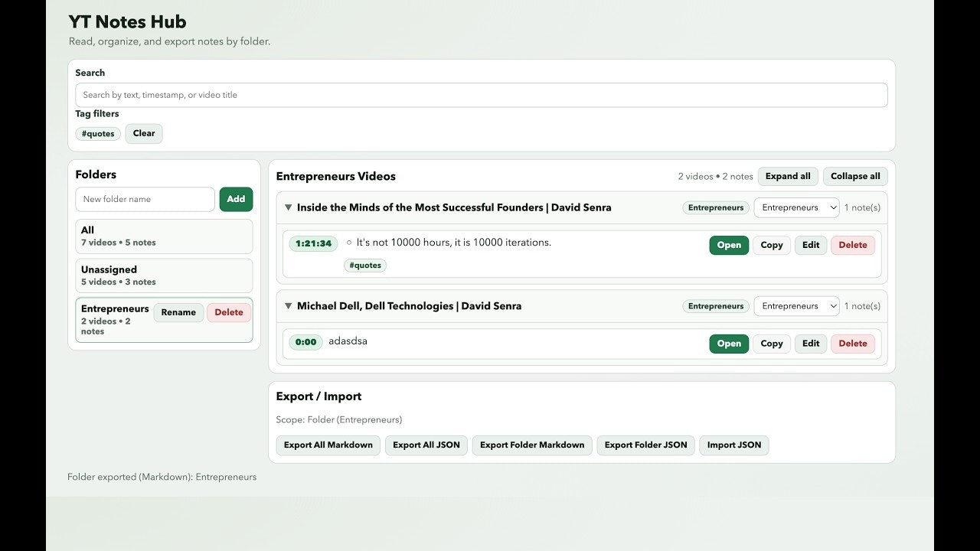The width and height of the screenshot is (980, 551).
Task: Rename the Entrepreneurs folder
Action: 178,312
